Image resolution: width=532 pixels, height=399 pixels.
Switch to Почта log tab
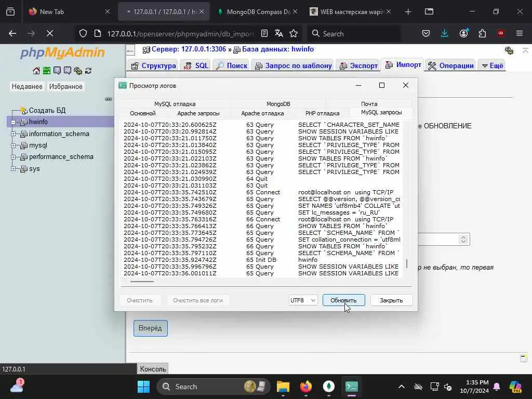pos(369,104)
